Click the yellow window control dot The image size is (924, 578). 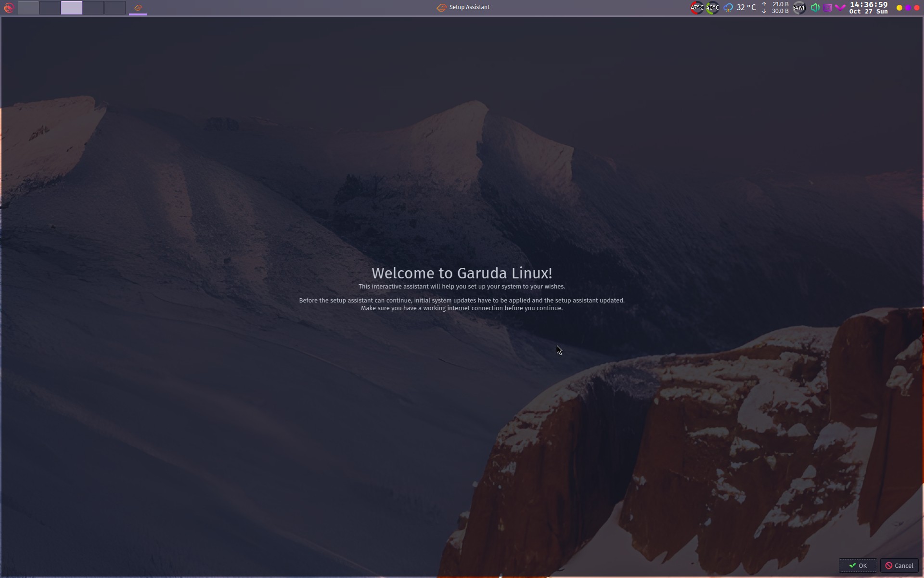click(x=899, y=8)
